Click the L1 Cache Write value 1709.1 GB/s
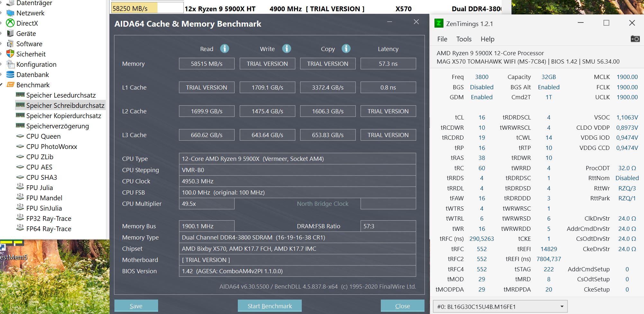The height and width of the screenshot is (314, 644). [267, 87]
